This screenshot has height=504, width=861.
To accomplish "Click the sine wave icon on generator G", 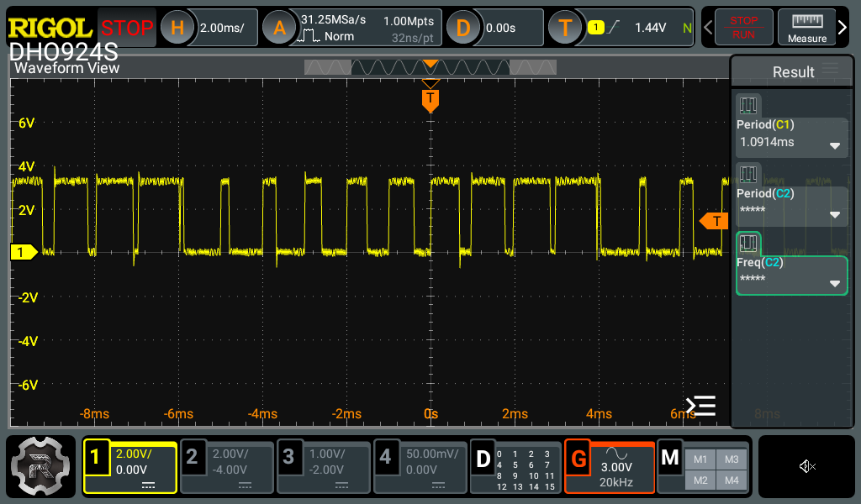I will (616, 453).
